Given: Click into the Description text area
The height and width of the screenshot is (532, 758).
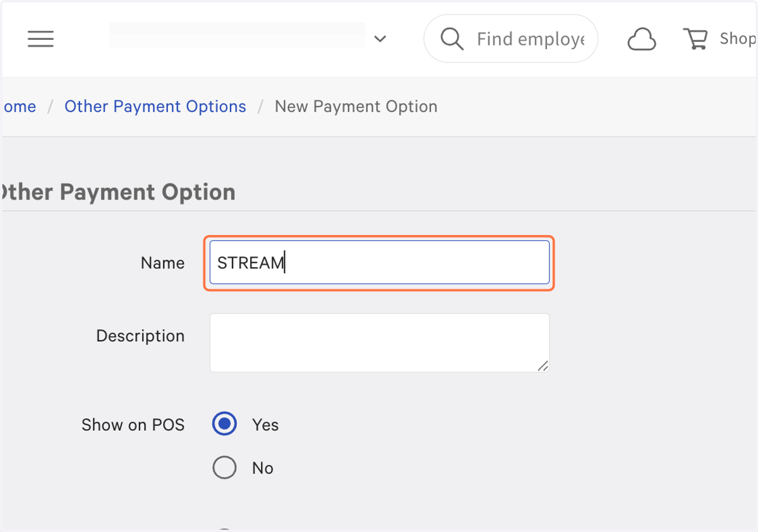Looking at the screenshot, I should pyautogui.click(x=379, y=342).
